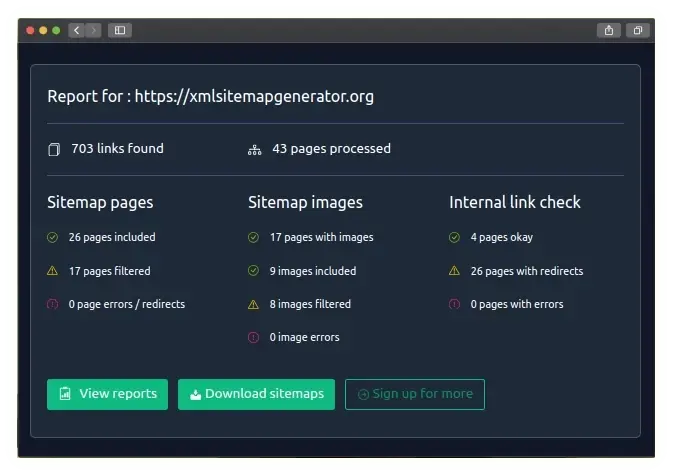The image size is (673, 476).
Task: Click check icon for 9 images included
Action: (x=253, y=271)
